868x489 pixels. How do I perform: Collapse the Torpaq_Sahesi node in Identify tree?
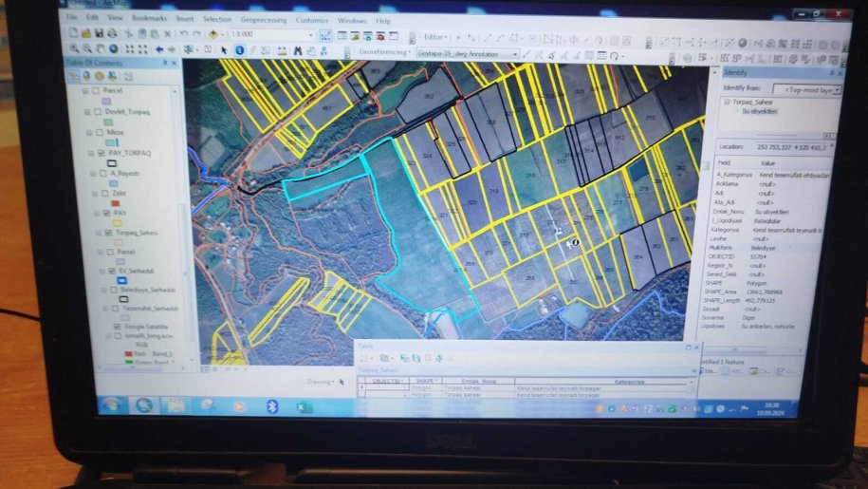click(x=727, y=102)
